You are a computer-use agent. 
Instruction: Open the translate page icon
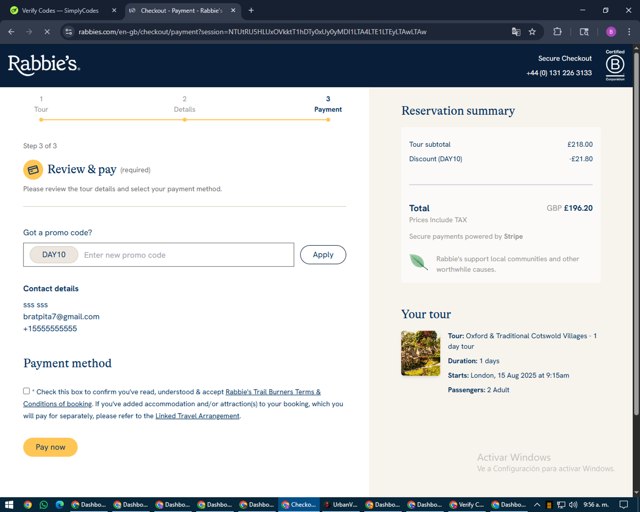tap(516, 31)
